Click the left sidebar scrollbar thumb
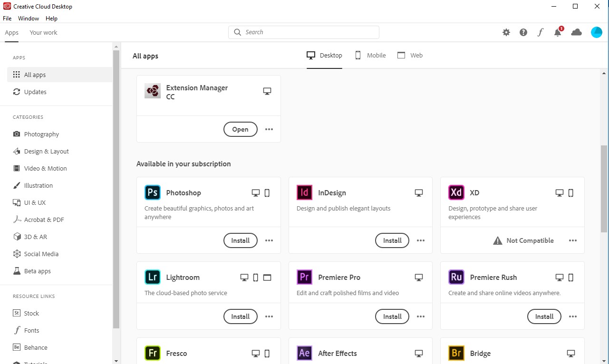Viewport: 609px width, 364px height. (x=116, y=189)
